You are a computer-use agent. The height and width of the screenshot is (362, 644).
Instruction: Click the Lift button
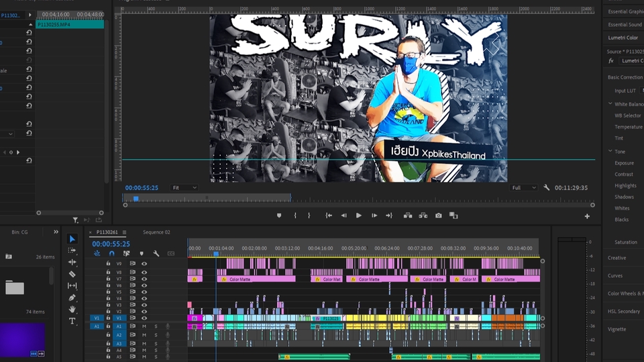(x=408, y=216)
